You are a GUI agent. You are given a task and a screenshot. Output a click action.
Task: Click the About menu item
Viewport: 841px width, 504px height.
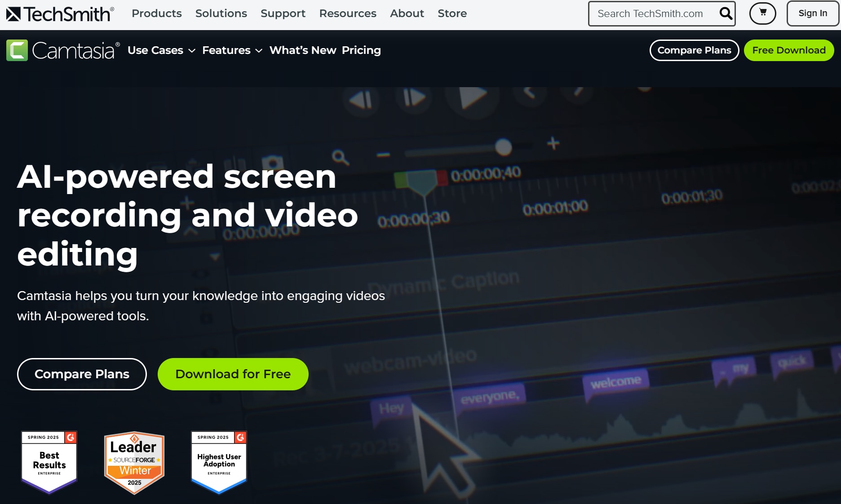[407, 13]
